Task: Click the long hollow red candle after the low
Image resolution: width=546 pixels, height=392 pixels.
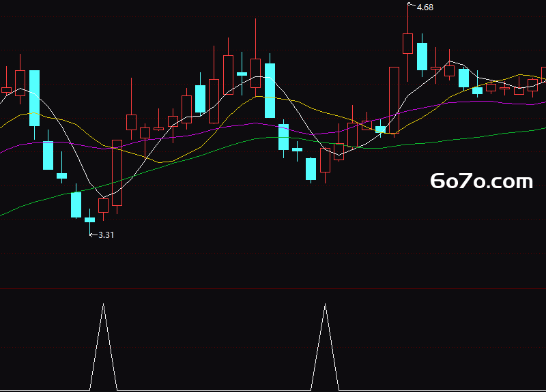Action: coord(117,173)
